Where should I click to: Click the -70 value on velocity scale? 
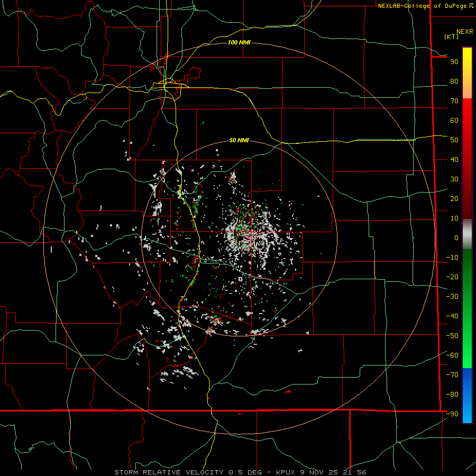pos(452,374)
